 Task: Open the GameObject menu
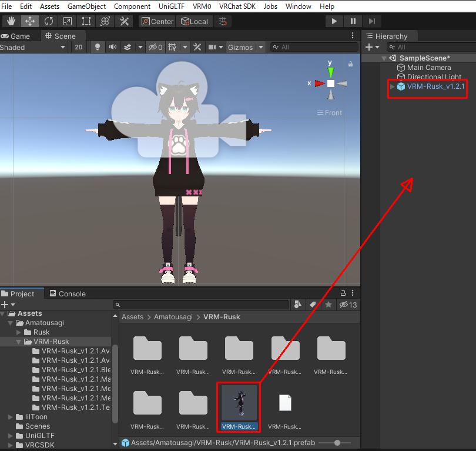pyautogui.click(x=86, y=6)
